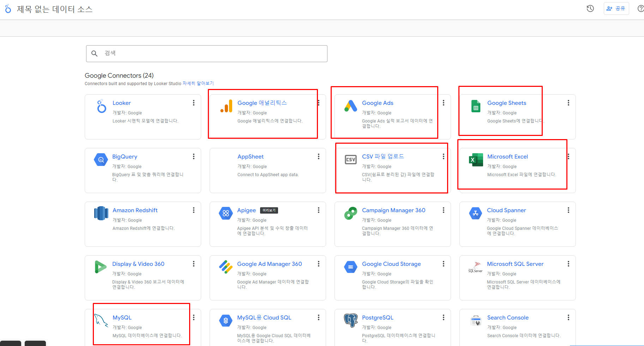The height and width of the screenshot is (346, 644).
Task: Click the BigQuery hexagon icon
Action: (101, 160)
